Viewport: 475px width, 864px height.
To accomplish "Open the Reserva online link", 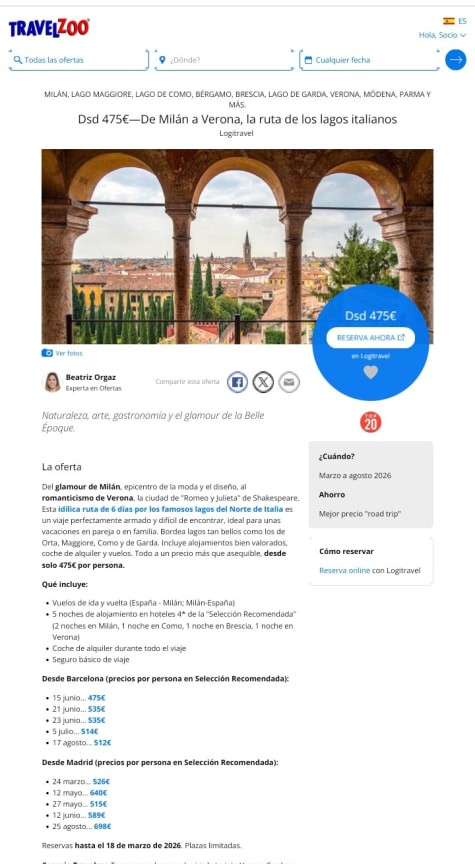I will point(344,570).
